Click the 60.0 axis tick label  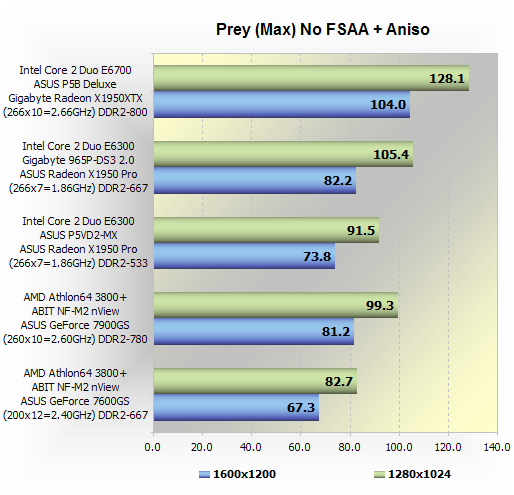[x=300, y=447]
